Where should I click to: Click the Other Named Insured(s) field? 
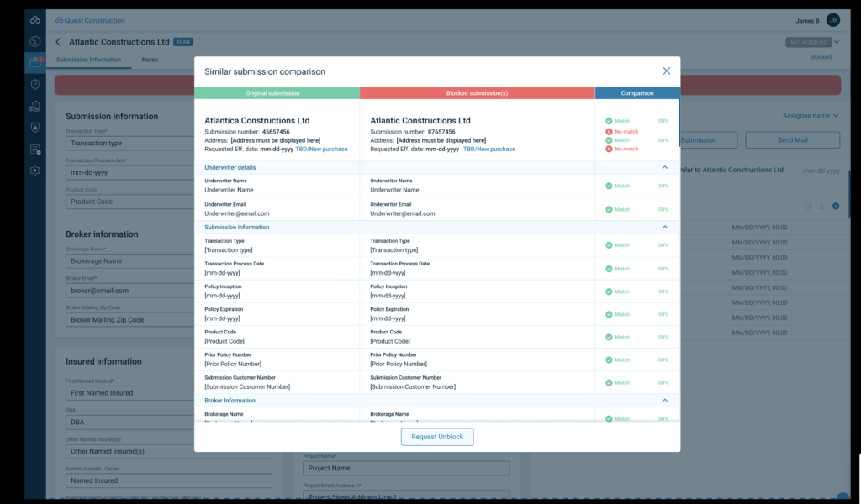168,451
